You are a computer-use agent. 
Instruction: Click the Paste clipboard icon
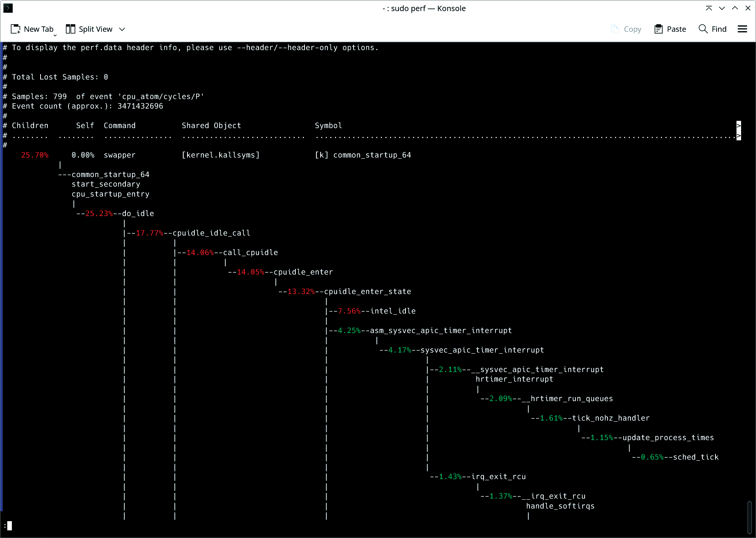pyautogui.click(x=658, y=29)
